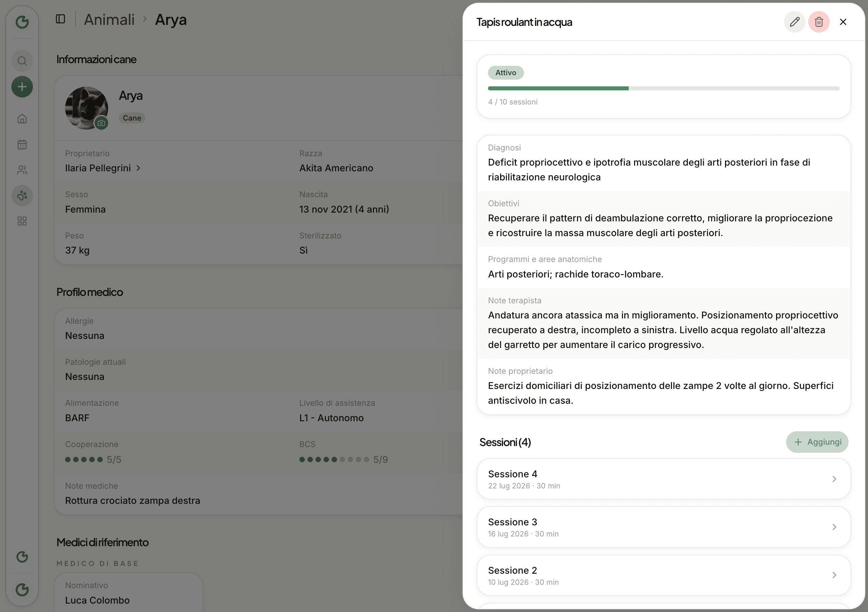Screen dimensions: 868x612
Task: Select the paw animals sidebar icon
Action: click(x=22, y=195)
